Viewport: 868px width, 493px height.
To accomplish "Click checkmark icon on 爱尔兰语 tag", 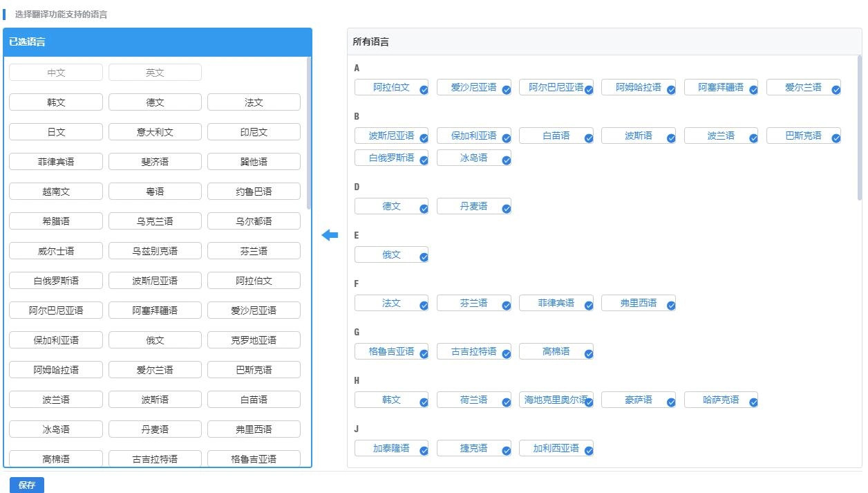I will [x=836, y=91].
